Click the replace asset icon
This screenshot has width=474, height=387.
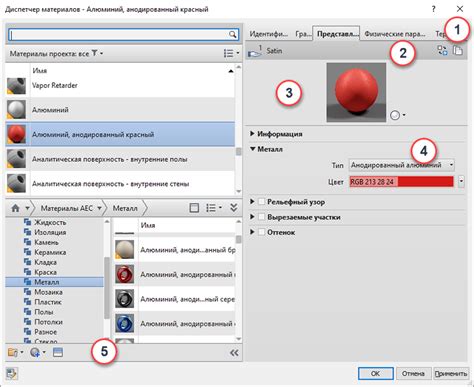[x=442, y=50]
